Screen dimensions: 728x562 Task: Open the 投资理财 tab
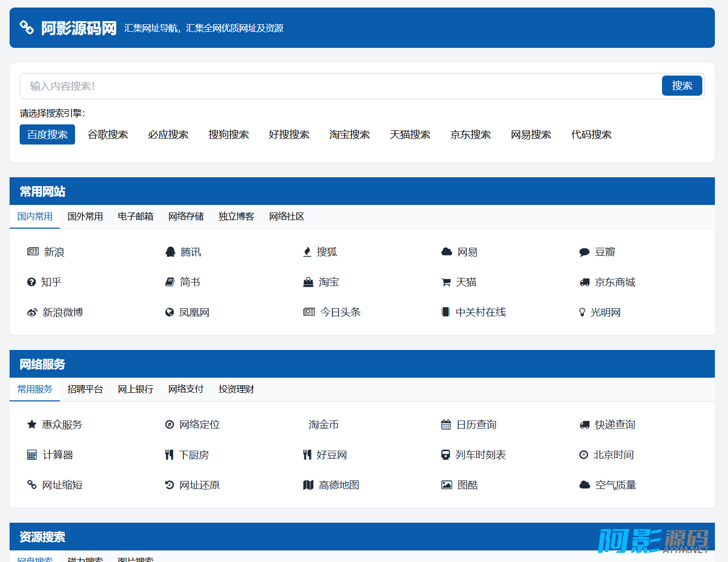pyautogui.click(x=236, y=389)
